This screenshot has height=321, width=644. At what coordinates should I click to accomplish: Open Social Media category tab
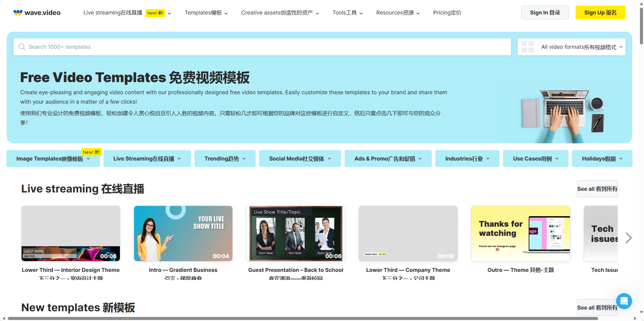(x=300, y=158)
